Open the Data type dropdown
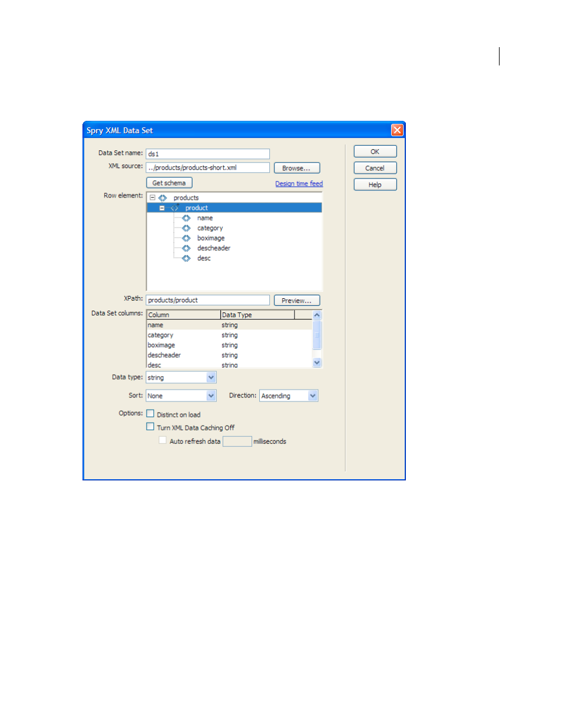The height and width of the screenshot is (728, 562). tap(211, 377)
